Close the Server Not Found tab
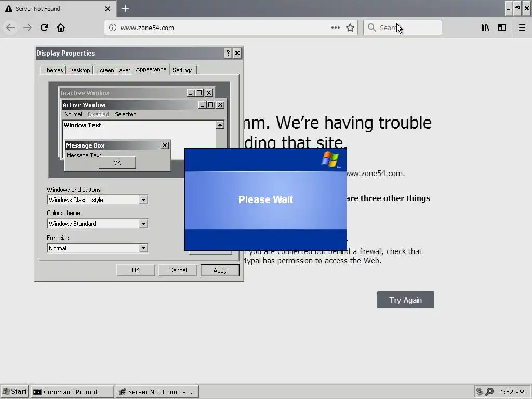532x399 pixels. point(108,9)
